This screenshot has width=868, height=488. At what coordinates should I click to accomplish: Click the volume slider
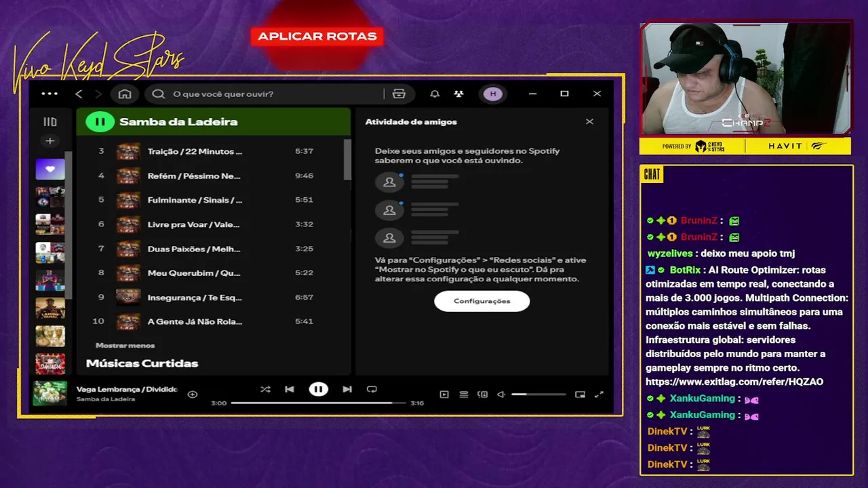pyautogui.click(x=538, y=394)
